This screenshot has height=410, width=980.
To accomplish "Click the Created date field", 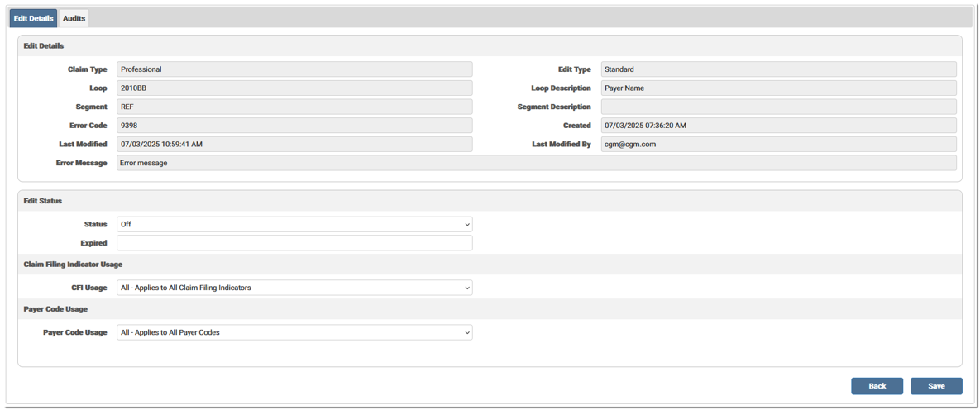I will 778,126.
